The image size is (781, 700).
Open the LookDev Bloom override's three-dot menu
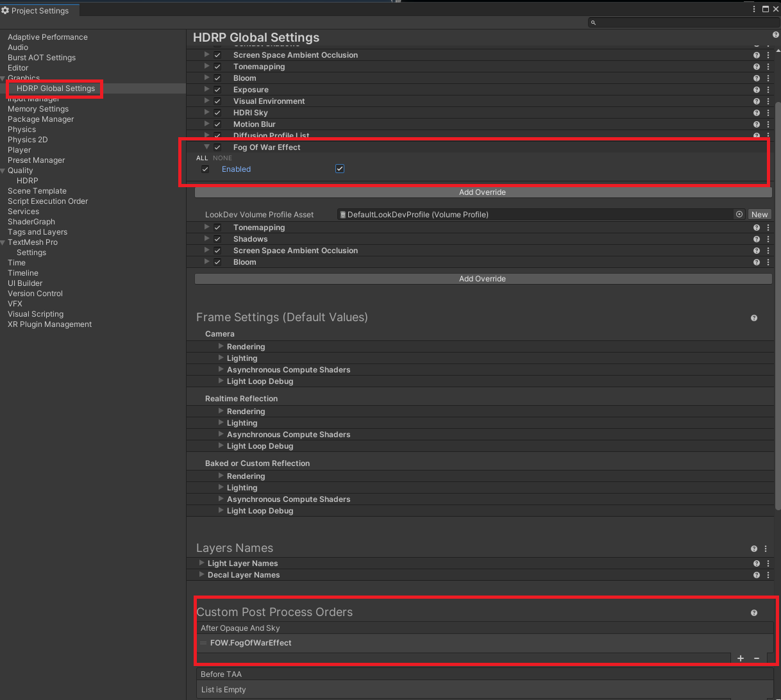click(768, 262)
